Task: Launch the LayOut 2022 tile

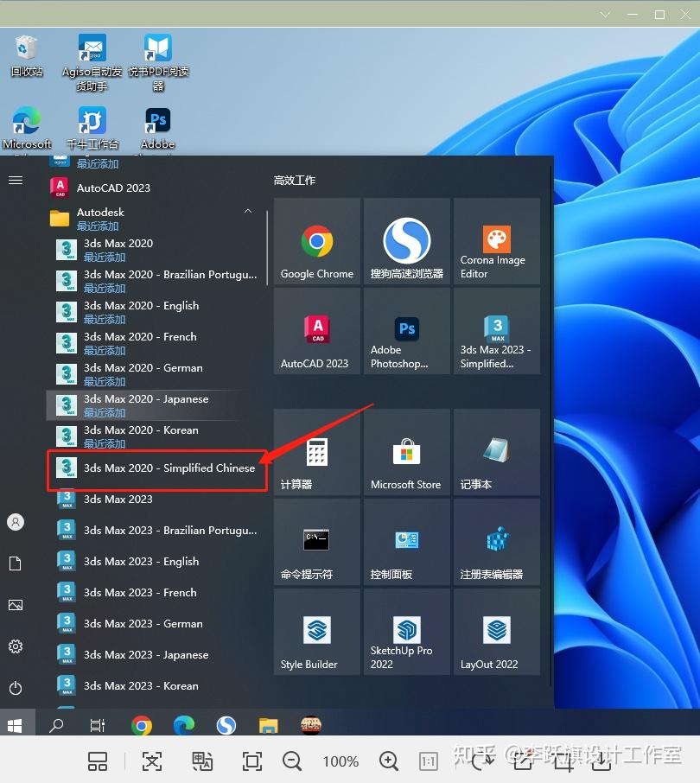Action: [x=497, y=633]
